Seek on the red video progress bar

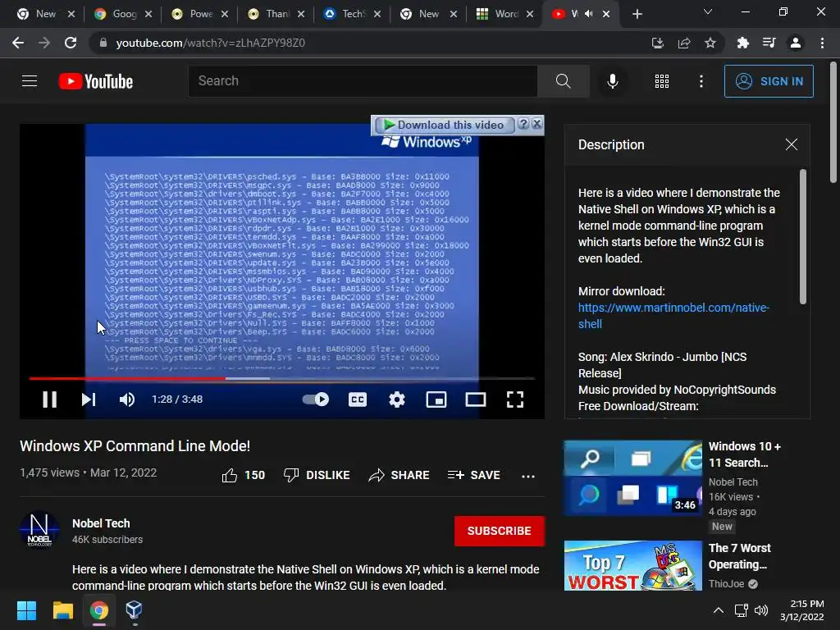[282, 378]
